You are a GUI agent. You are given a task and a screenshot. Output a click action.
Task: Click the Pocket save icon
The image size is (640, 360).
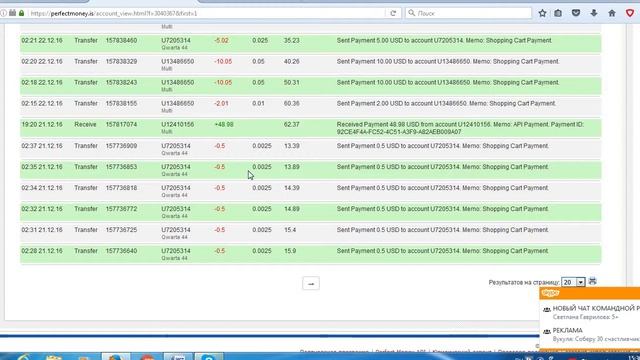point(576,13)
